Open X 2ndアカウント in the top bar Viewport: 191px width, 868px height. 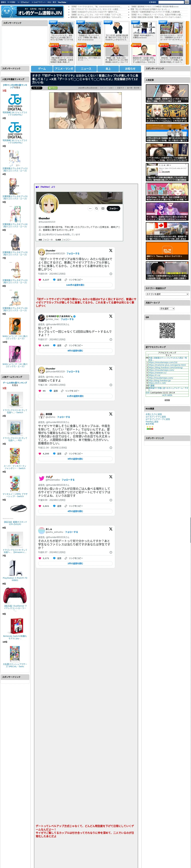(39, 2)
